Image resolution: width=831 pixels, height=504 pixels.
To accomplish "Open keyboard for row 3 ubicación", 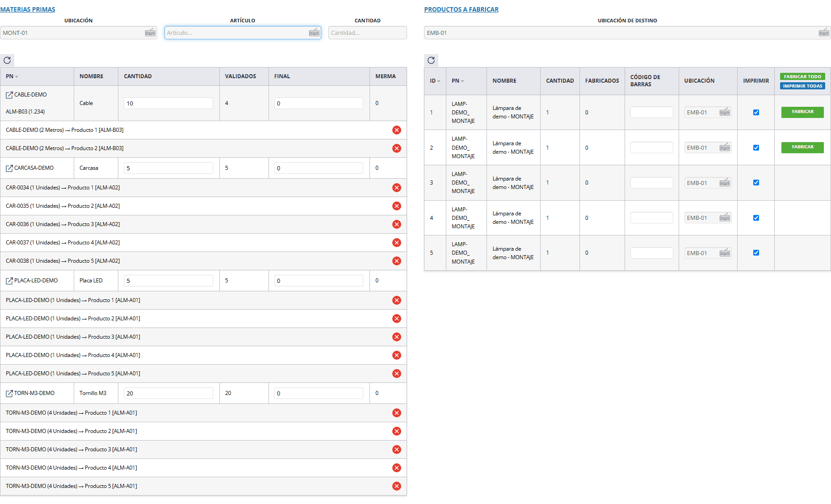I will [x=725, y=183].
